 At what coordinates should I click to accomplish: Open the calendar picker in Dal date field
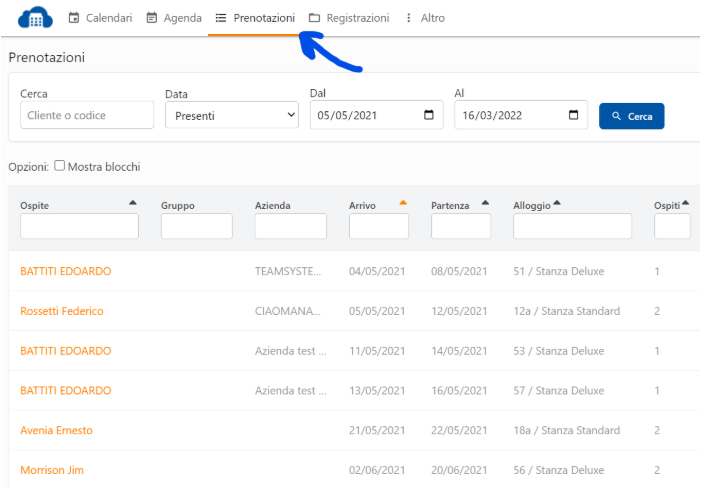point(429,115)
